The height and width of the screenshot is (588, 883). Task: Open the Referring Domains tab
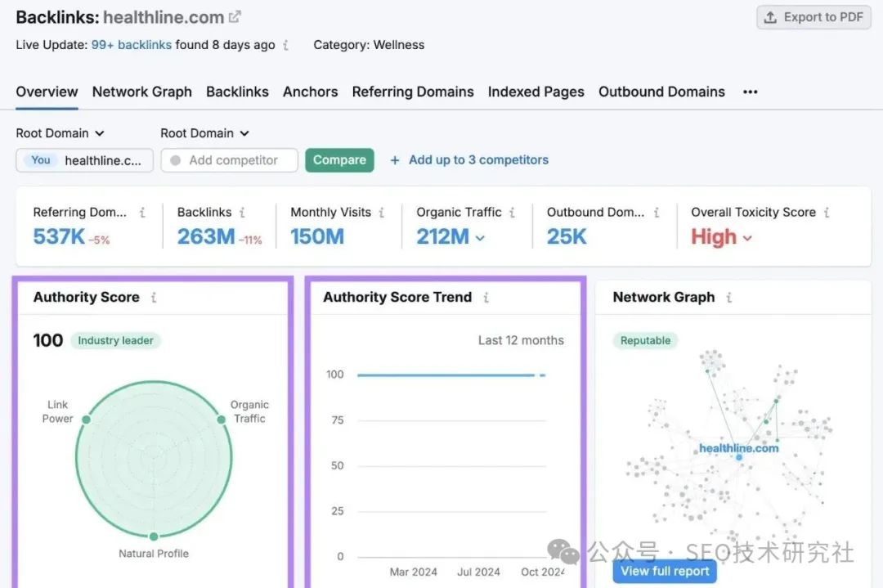coord(413,92)
